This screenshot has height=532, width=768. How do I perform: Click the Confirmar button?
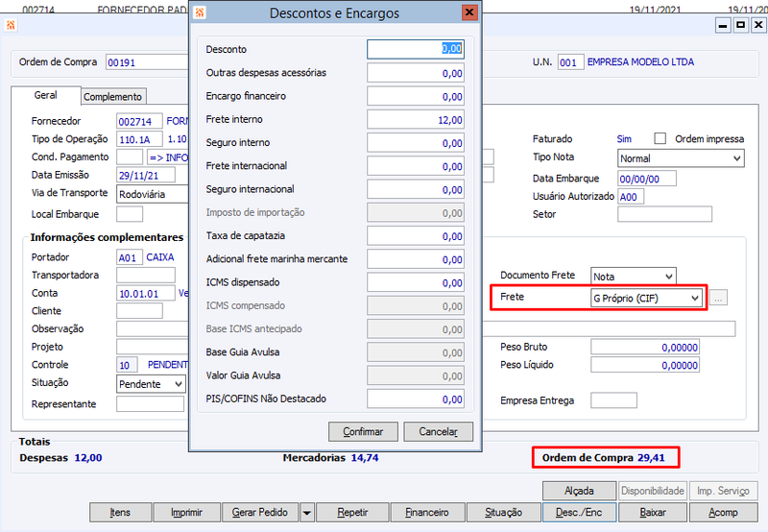pyautogui.click(x=363, y=431)
